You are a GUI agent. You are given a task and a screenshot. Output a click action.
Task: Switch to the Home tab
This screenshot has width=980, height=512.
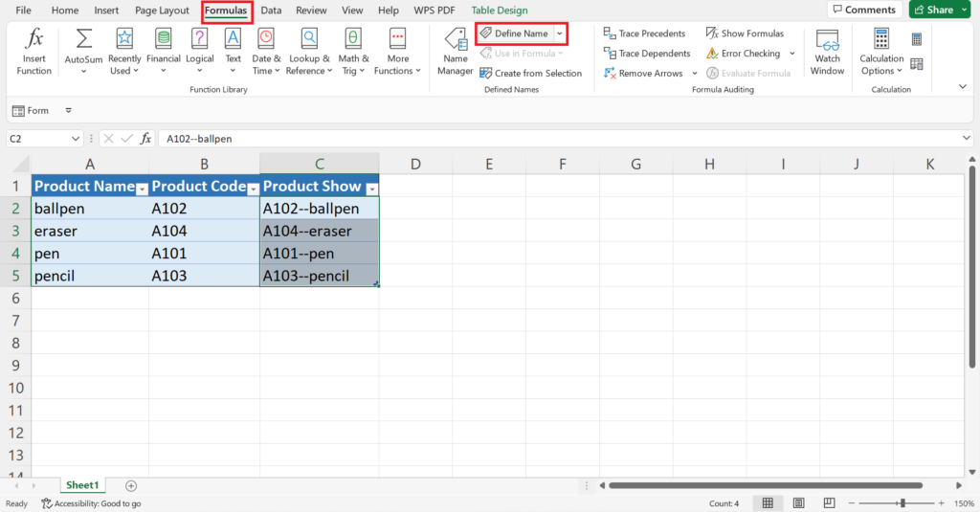click(65, 10)
